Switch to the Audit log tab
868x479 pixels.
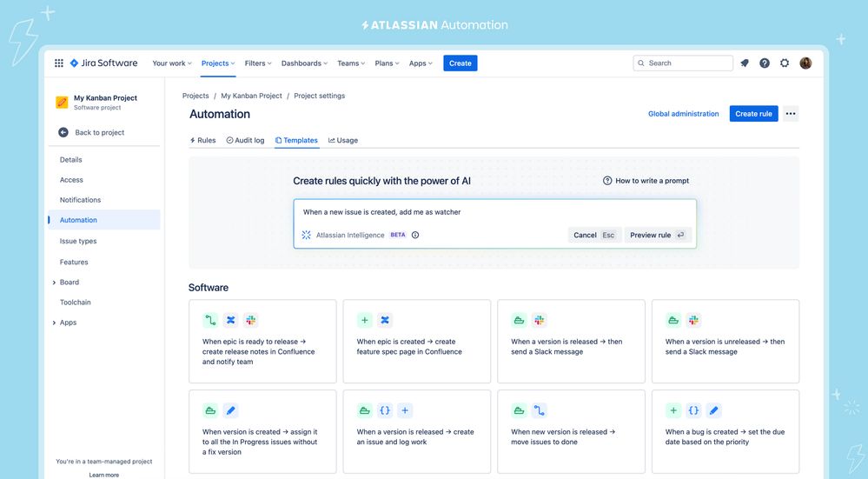245,140
